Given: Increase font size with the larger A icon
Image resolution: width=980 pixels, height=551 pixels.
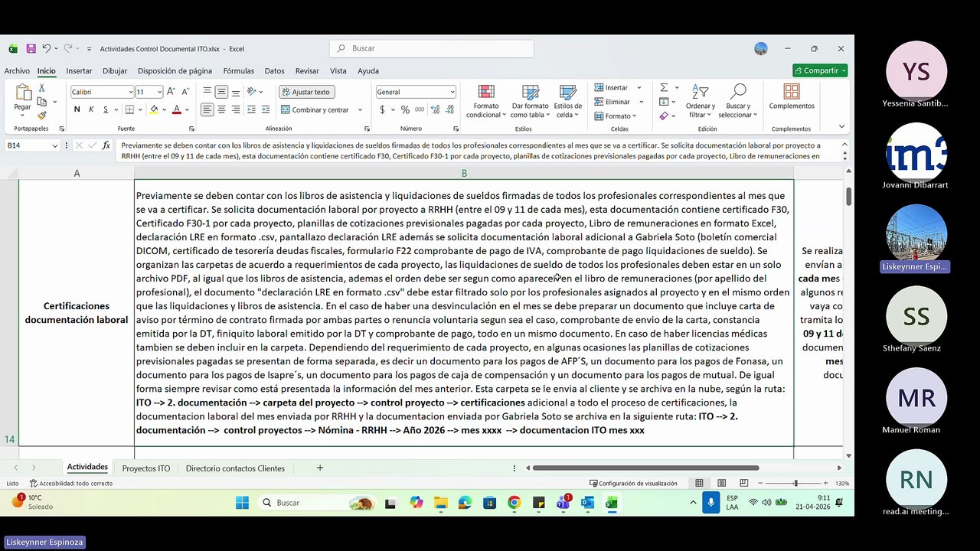Looking at the screenshot, I should click(x=171, y=92).
